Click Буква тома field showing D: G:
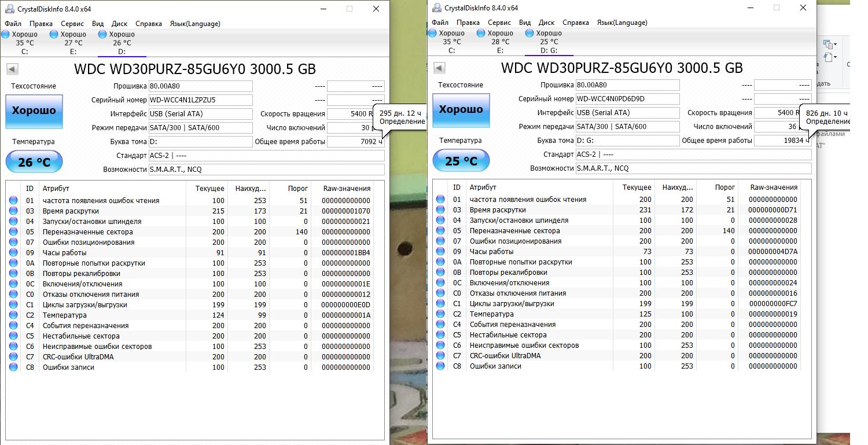Image resolution: width=868 pixels, height=445 pixels. point(628,141)
